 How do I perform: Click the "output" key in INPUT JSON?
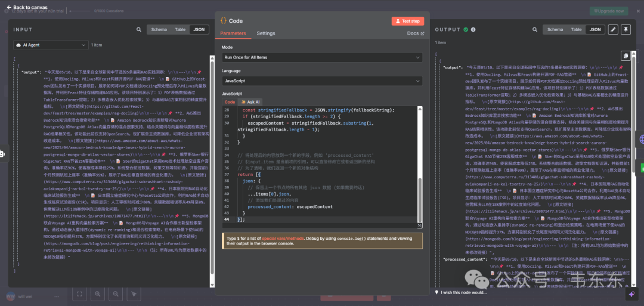tap(31, 72)
